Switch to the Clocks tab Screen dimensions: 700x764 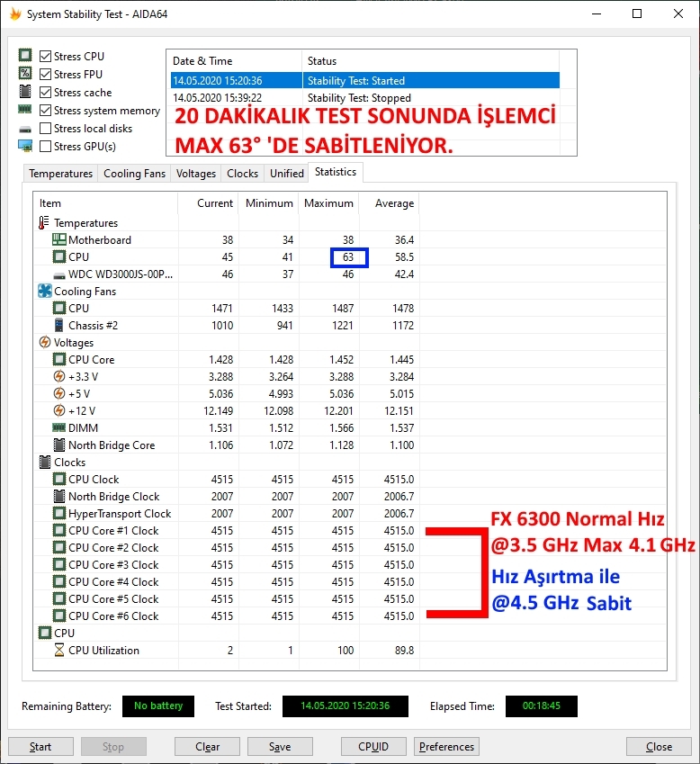243,174
